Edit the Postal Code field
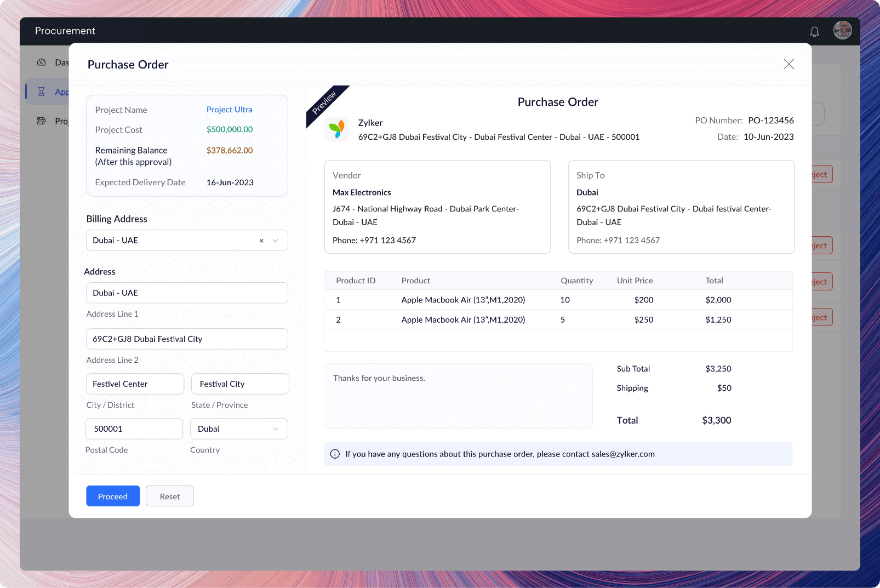The image size is (880, 588). [x=134, y=429]
